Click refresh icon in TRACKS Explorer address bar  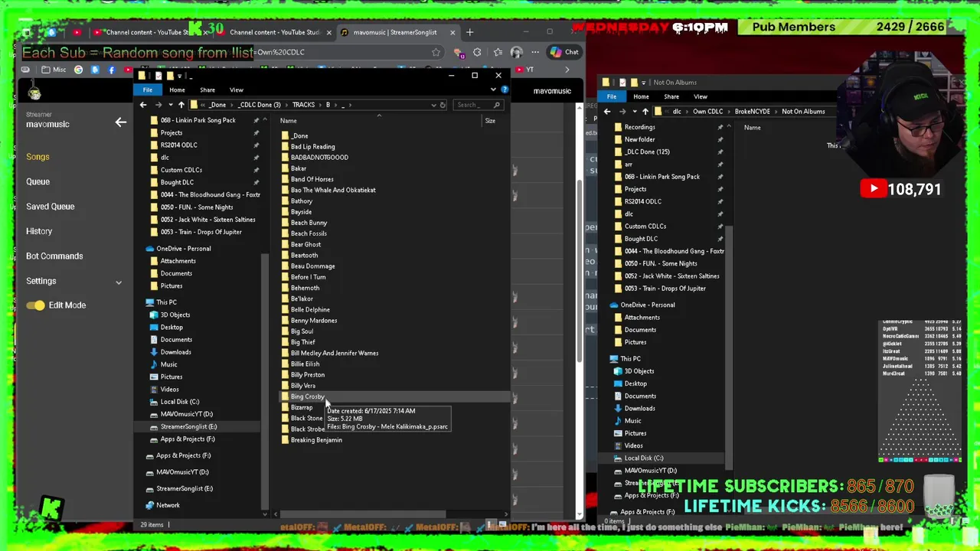pyautogui.click(x=443, y=105)
